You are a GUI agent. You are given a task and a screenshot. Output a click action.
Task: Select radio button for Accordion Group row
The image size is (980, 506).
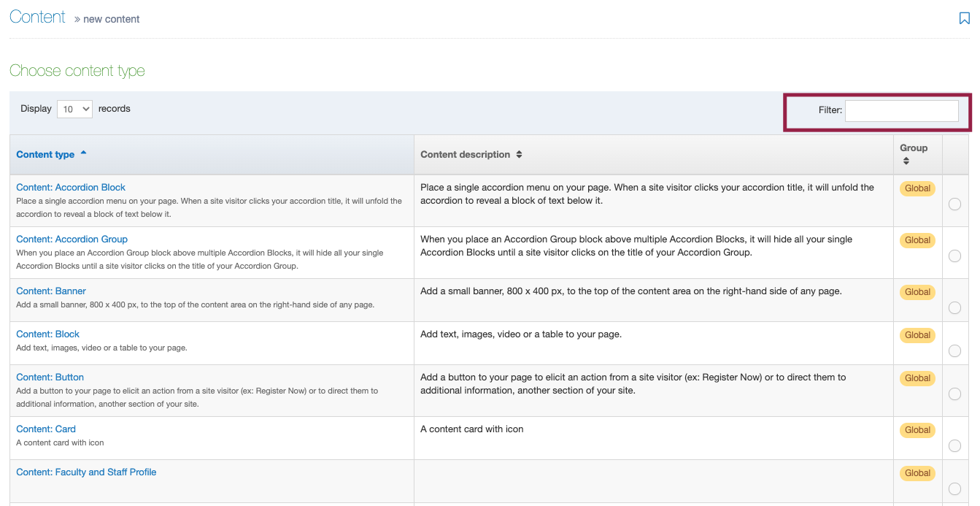(954, 256)
